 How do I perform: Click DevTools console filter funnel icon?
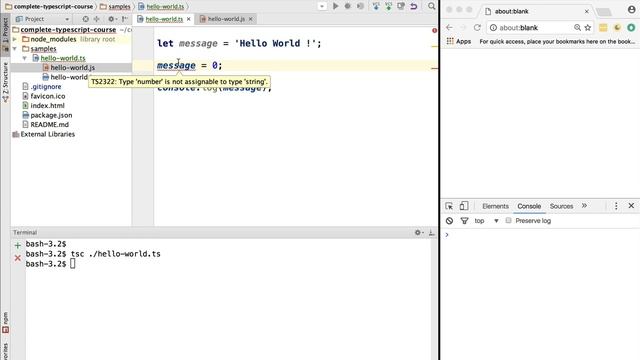(x=464, y=221)
